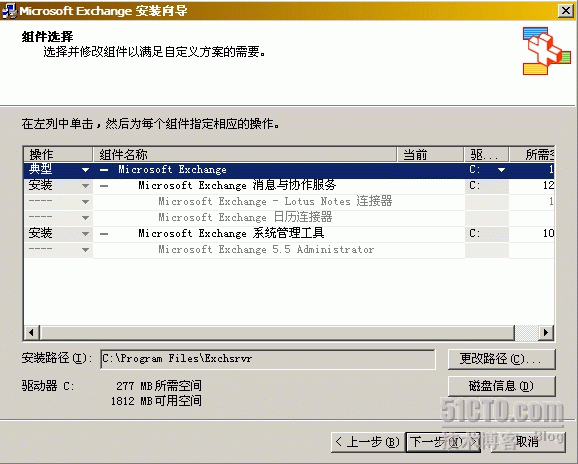
Task: Select Microsoft Exchange 消息与协作服务 row
Action: (x=289, y=186)
